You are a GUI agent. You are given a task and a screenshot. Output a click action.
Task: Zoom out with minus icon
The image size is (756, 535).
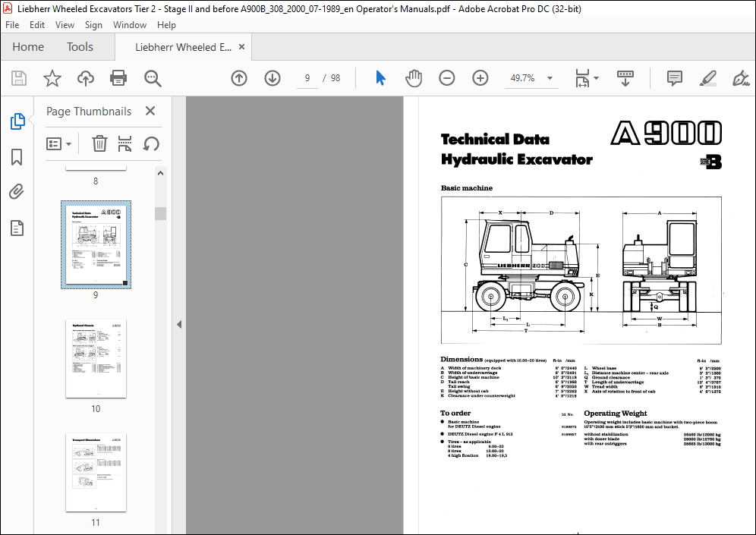(x=447, y=78)
